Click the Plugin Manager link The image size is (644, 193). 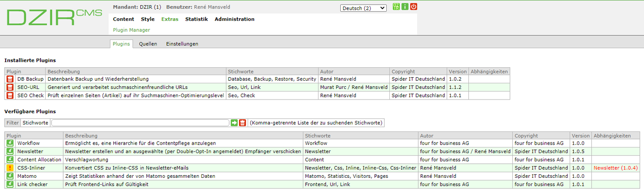tap(132, 30)
